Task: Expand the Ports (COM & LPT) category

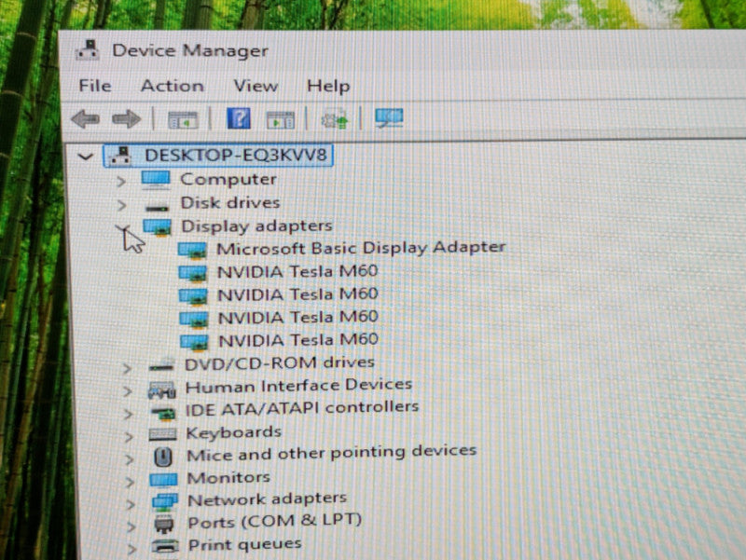Action: click(131, 526)
